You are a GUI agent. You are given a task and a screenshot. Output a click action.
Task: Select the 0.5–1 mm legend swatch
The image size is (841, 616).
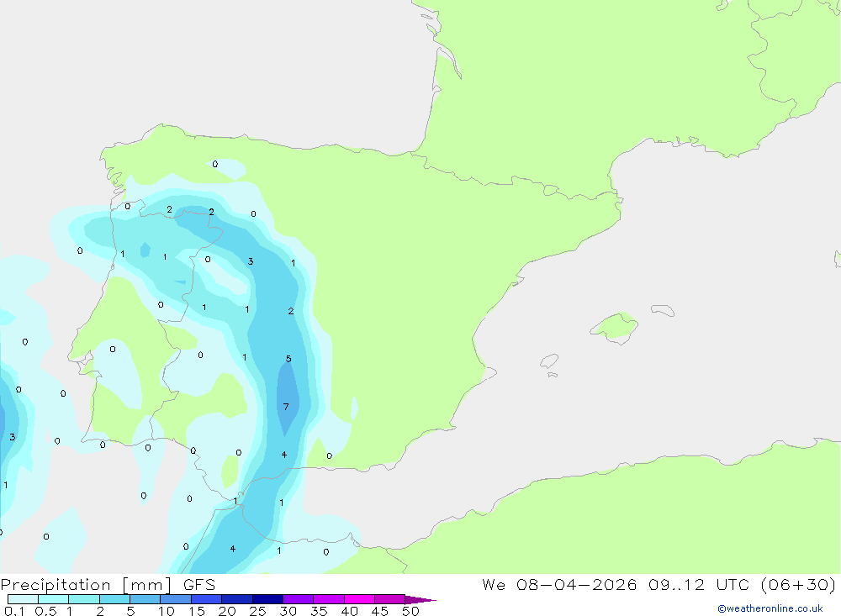coord(53,599)
